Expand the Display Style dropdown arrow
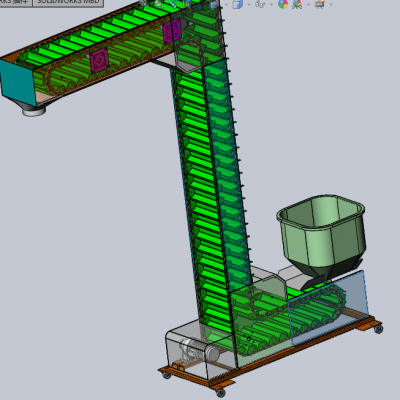The width and height of the screenshot is (400, 400). point(249,4)
